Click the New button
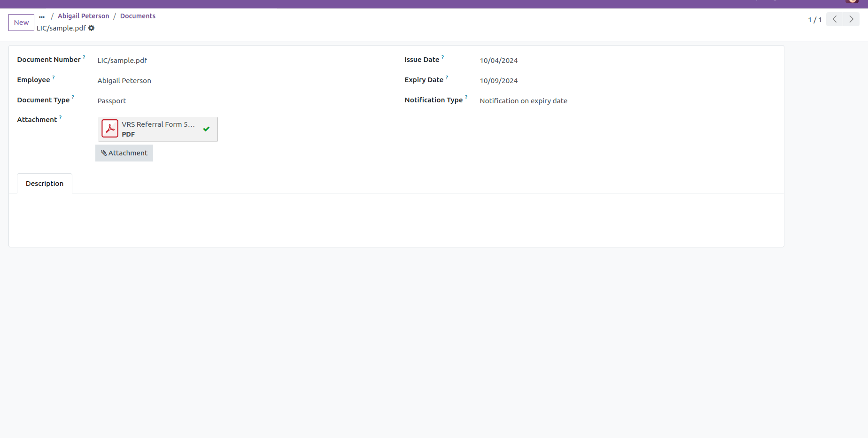 pos(21,23)
